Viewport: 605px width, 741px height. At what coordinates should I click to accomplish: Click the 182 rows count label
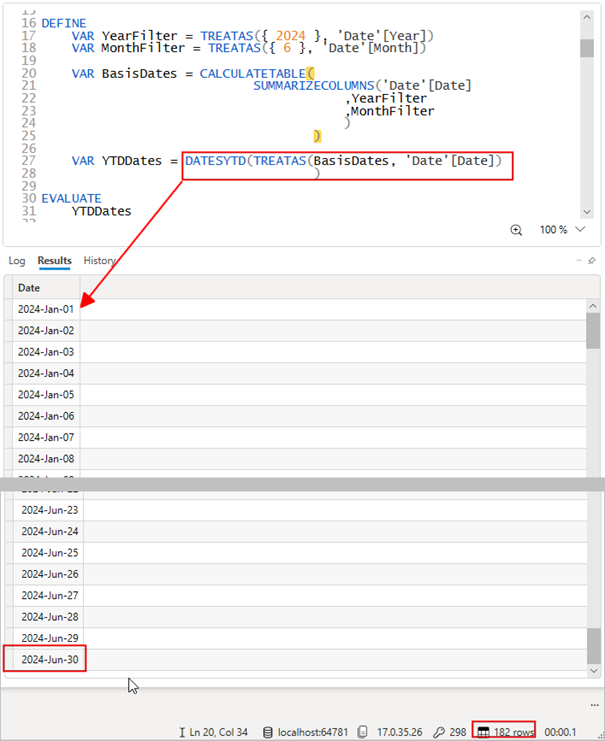point(514,732)
